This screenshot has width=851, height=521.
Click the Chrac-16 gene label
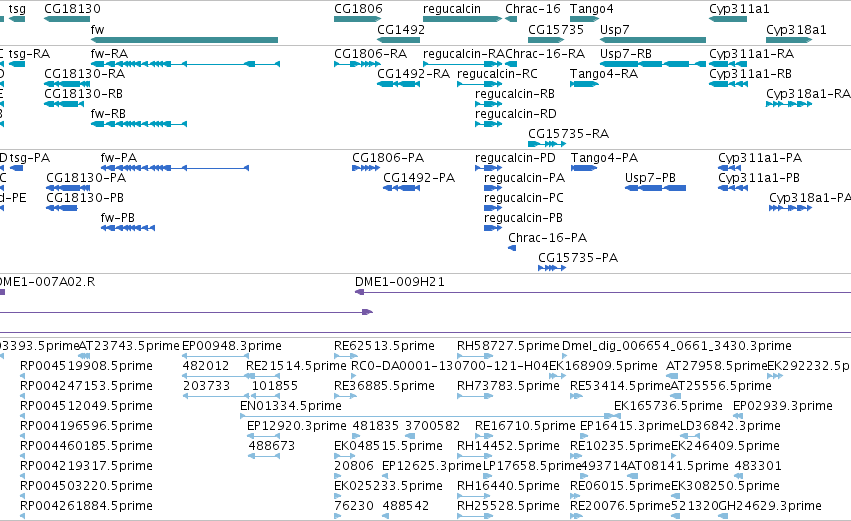(533, 9)
